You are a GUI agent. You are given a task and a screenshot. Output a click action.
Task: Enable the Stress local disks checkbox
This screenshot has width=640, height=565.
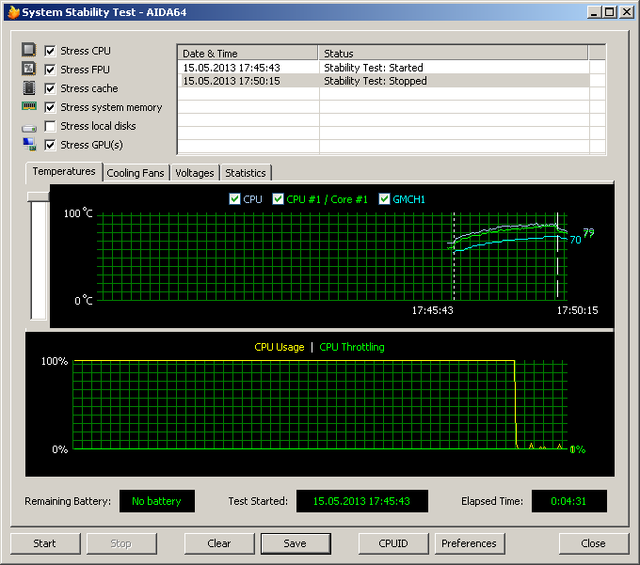50,126
